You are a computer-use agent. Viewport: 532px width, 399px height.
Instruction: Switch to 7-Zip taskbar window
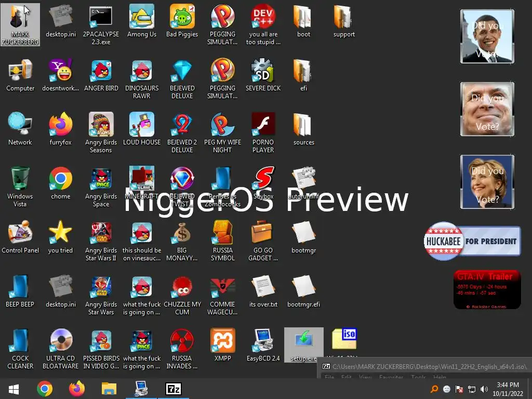point(174,389)
